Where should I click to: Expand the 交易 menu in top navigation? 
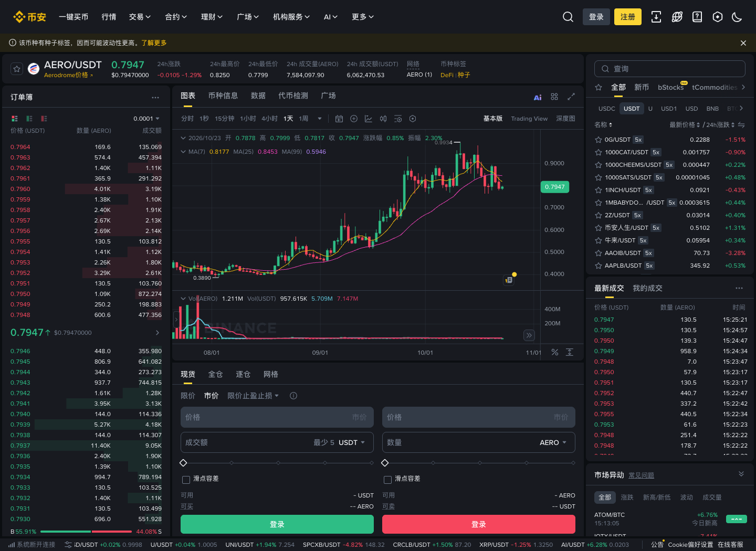(140, 17)
